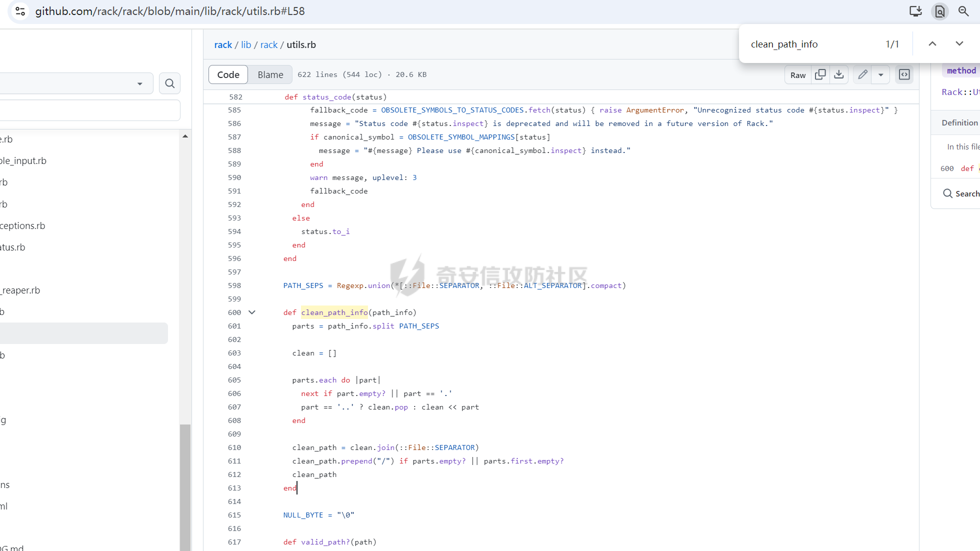Image resolution: width=980 pixels, height=551 pixels.
Task: Open the Raw file view
Action: pyautogui.click(x=798, y=75)
